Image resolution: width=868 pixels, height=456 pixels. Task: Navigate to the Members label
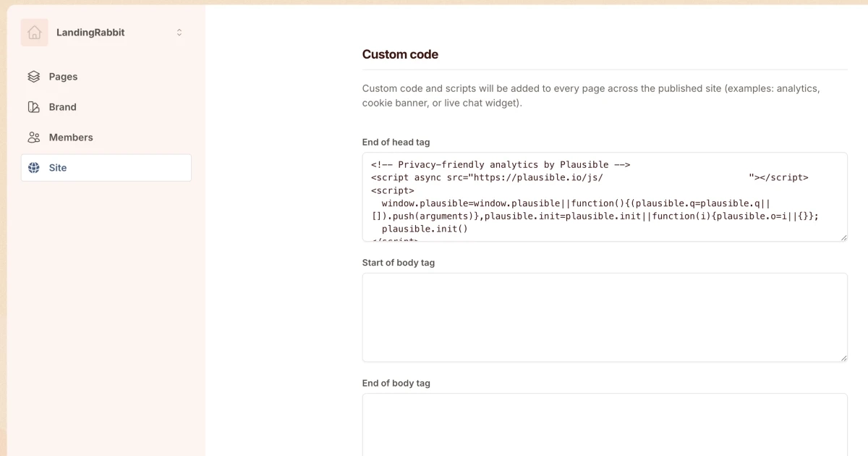coord(71,138)
